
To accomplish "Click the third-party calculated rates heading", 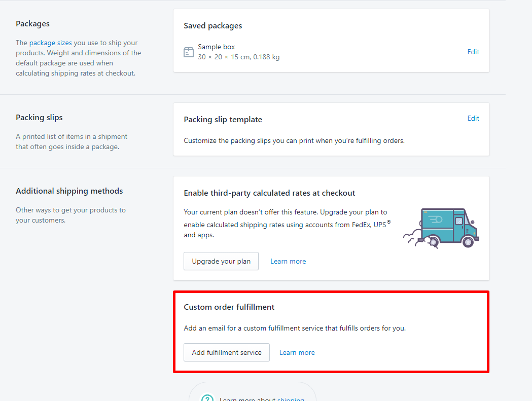I will (269, 193).
